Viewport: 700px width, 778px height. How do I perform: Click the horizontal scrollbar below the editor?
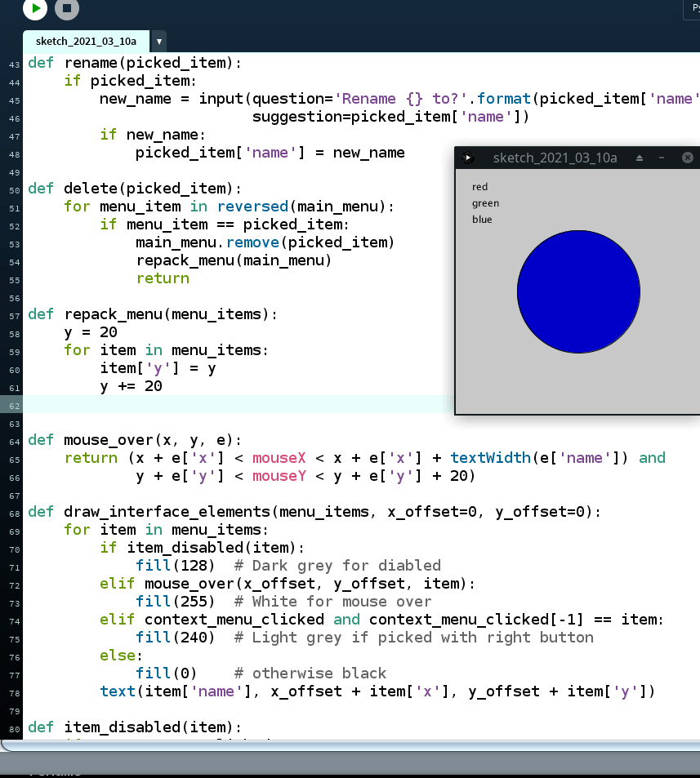[x=350, y=745]
